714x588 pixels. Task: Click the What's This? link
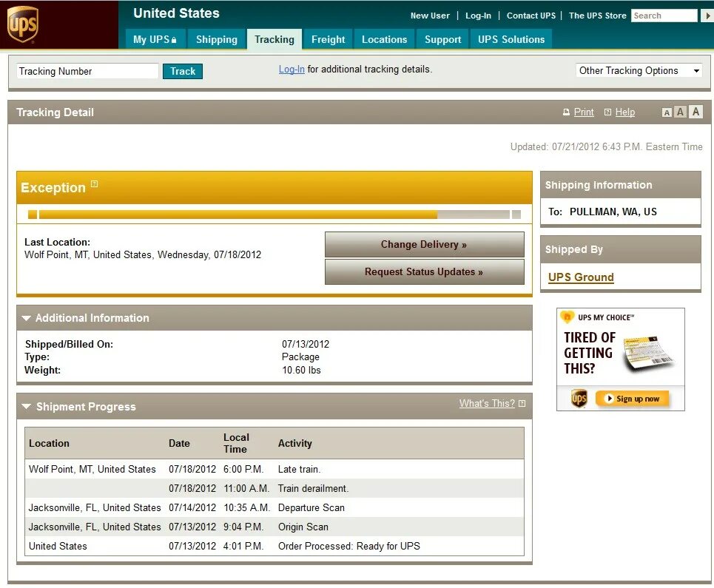(487, 403)
